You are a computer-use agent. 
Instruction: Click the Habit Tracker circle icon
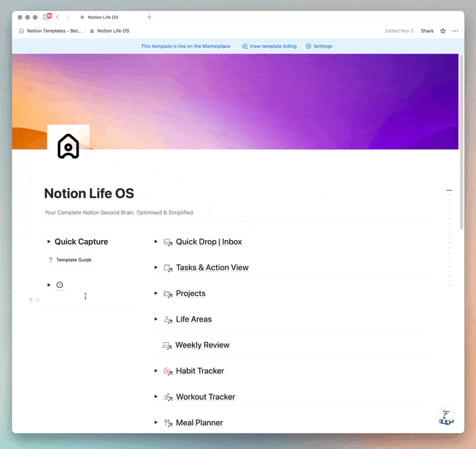168,371
